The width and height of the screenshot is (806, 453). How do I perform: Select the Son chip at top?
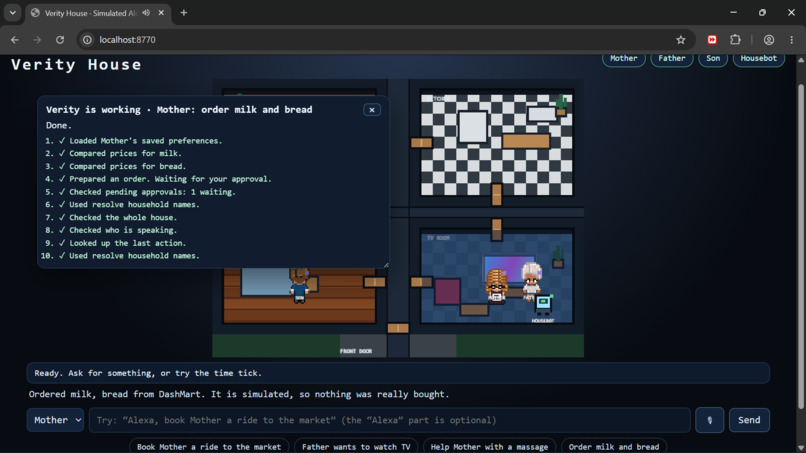point(713,59)
